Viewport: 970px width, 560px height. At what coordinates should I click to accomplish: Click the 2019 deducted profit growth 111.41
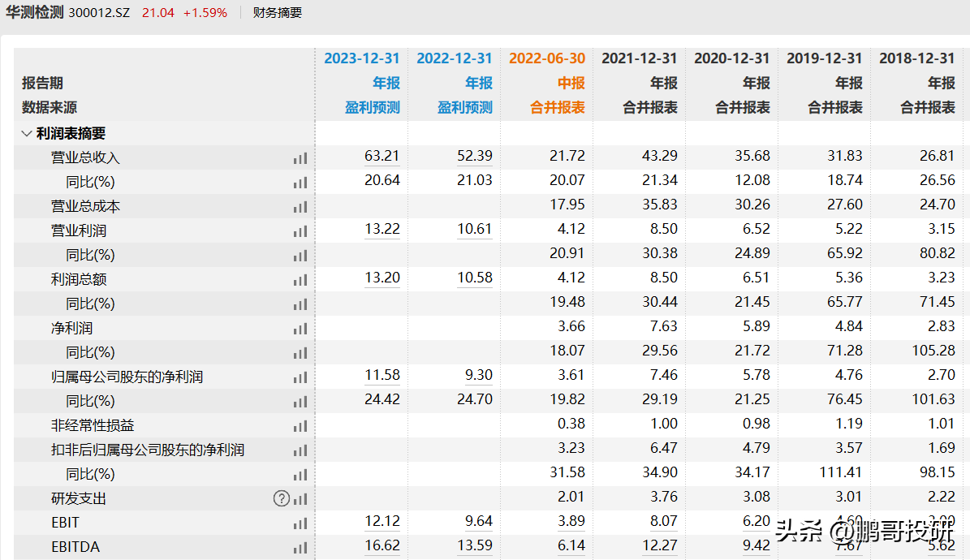tap(840, 472)
